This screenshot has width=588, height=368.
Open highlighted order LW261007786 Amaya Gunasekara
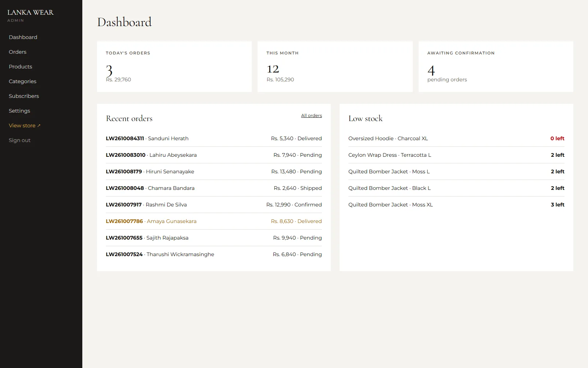(214, 221)
